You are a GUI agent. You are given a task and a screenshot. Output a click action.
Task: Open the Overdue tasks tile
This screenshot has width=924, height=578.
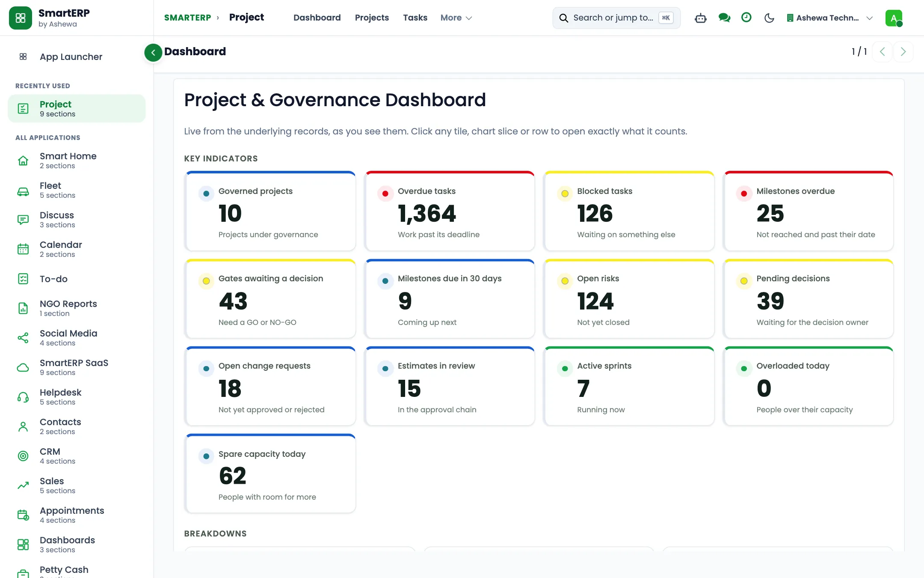coord(450,211)
